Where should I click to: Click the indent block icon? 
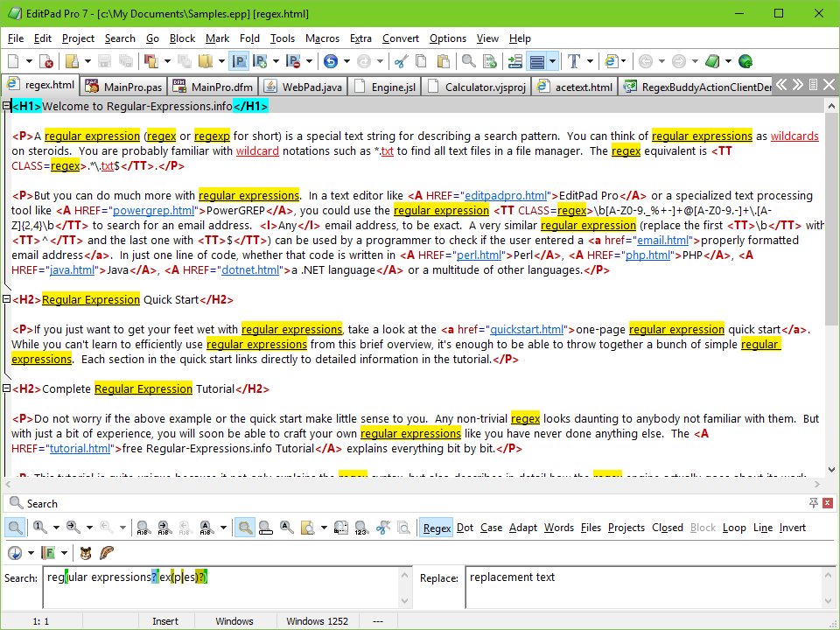[514, 61]
